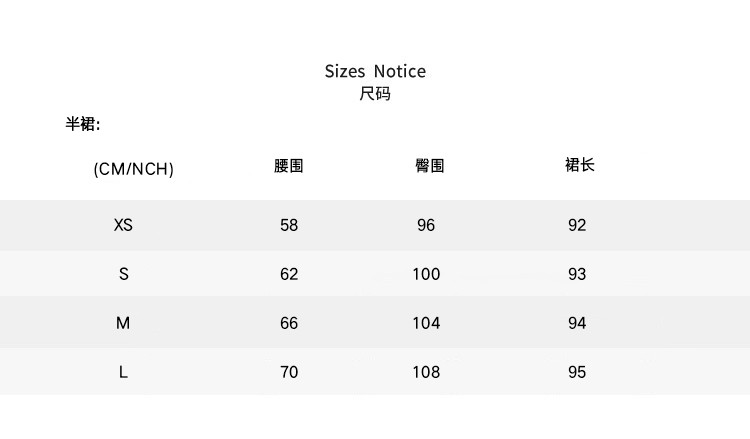The image size is (750, 439).
Task: Click skirt length 93 in S row
Action: 577,274
